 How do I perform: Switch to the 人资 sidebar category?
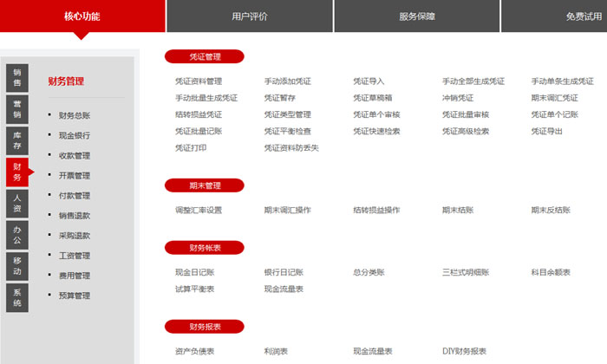[16, 202]
